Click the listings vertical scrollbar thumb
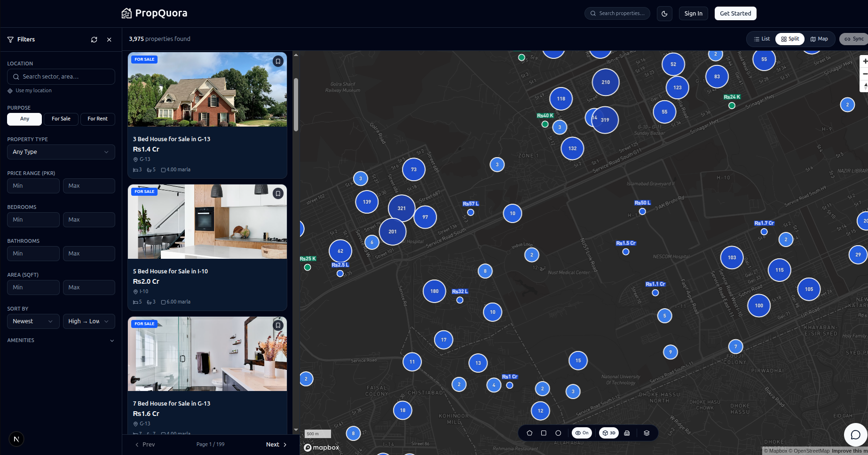The image size is (868, 455). coord(296,104)
